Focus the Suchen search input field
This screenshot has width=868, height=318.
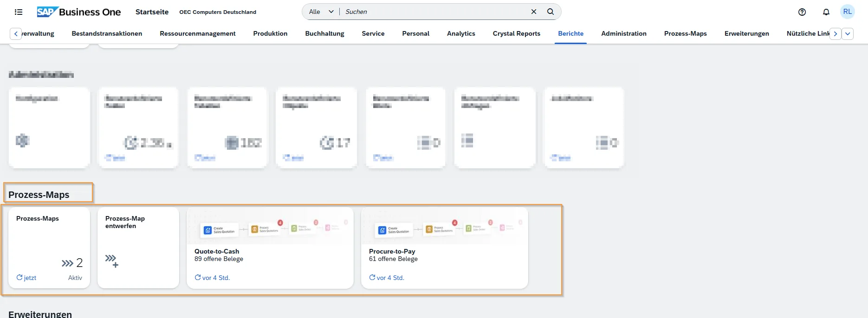[x=434, y=12]
